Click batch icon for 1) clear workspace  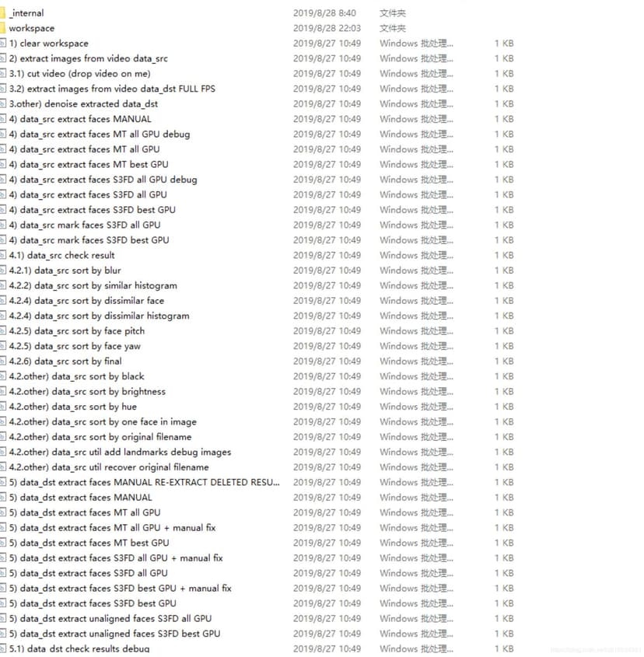coord(3,44)
